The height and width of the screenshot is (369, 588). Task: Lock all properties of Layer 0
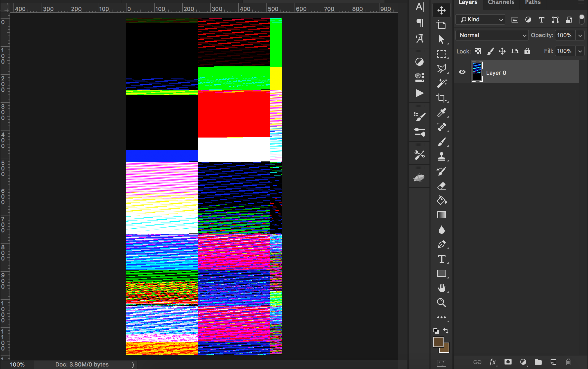point(527,51)
